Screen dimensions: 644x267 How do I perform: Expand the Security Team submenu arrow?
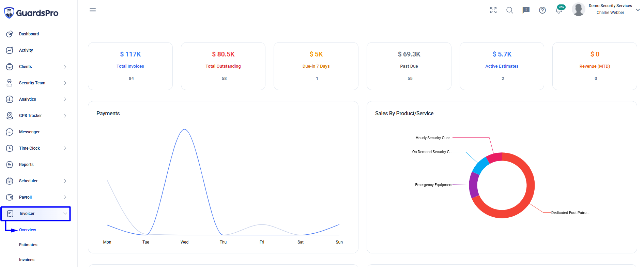click(x=65, y=83)
